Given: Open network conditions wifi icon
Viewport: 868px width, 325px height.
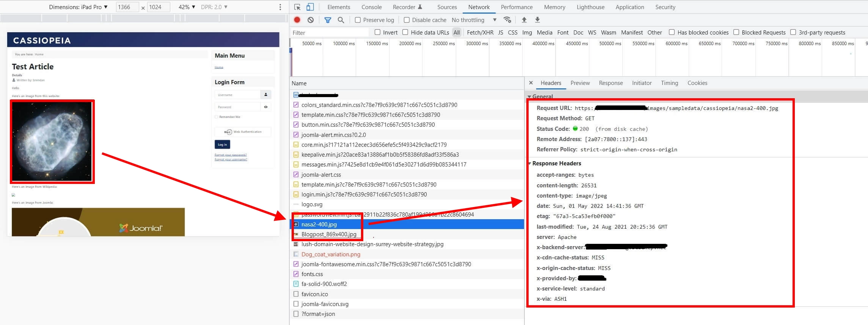Looking at the screenshot, I should pyautogui.click(x=507, y=20).
